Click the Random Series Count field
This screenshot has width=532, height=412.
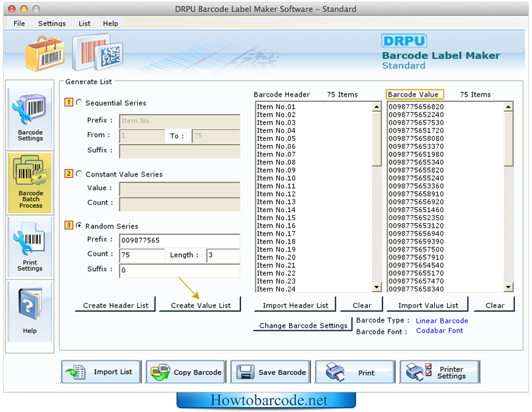coord(142,255)
